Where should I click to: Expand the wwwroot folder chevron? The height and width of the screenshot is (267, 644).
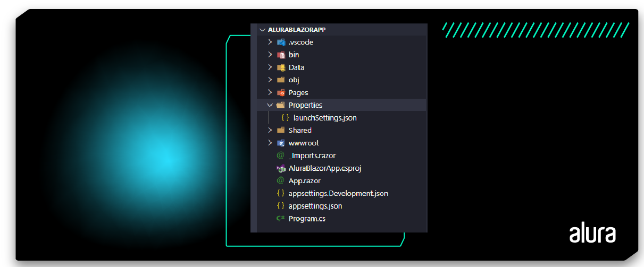pos(270,143)
